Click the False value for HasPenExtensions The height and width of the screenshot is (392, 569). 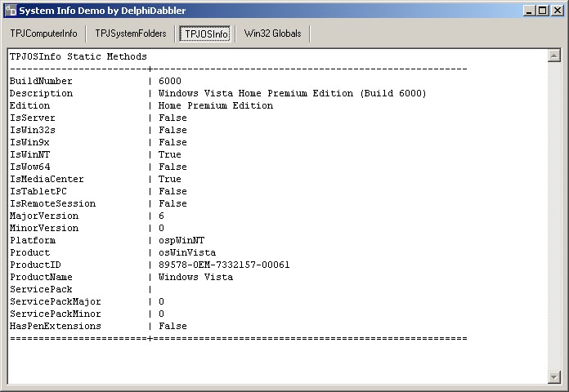click(x=172, y=326)
